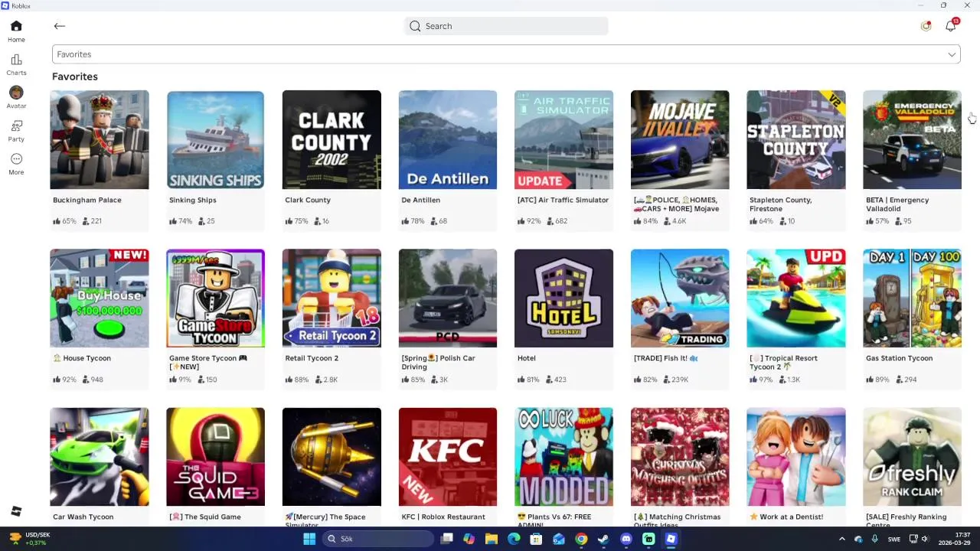Viewport: 980px width, 551px height.
Task: Open Task View in the taskbar
Action: coord(446,539)
